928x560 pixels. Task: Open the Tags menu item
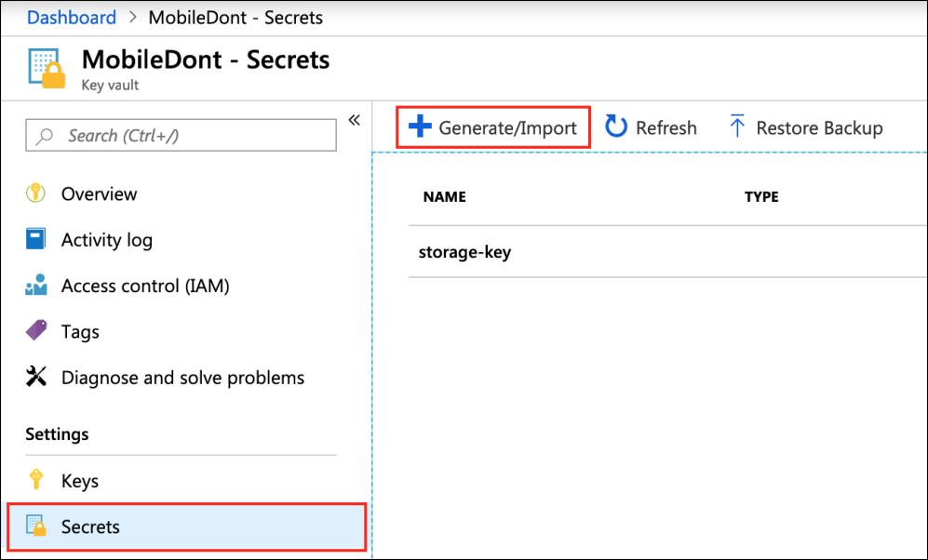pyautogui.click(x=80, y=332)
